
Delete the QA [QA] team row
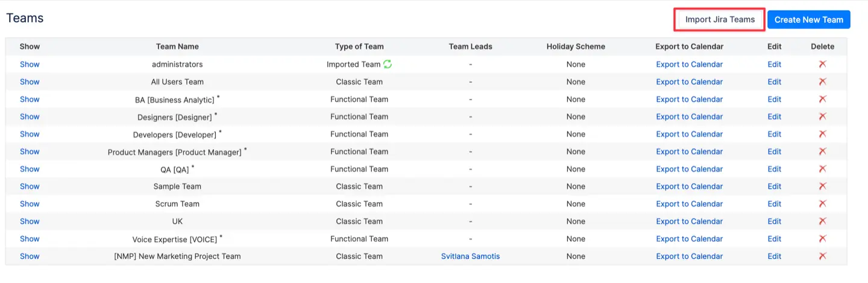pos(822,169)
